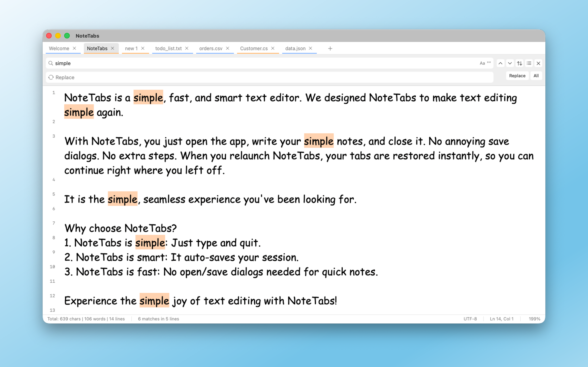Open the list of all search matches
This screenshot has width=588, height=367.
529,63
